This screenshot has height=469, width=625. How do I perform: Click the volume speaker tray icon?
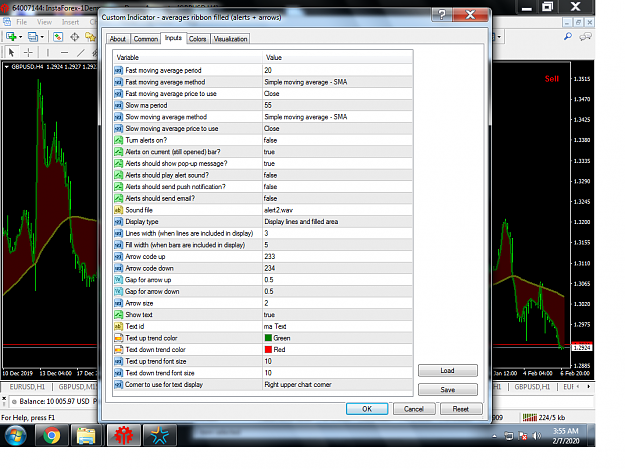coord(537,436)
